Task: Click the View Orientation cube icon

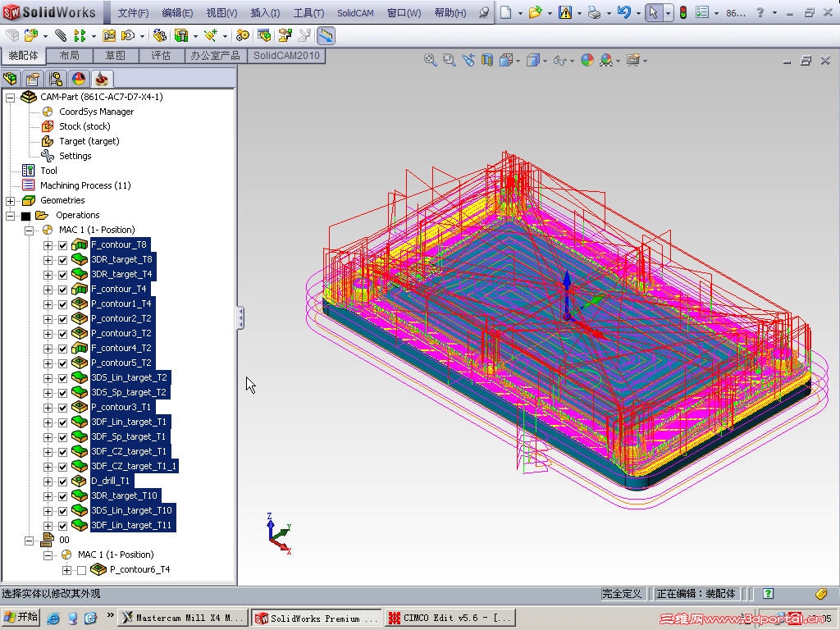Action: tap(505, 60)
